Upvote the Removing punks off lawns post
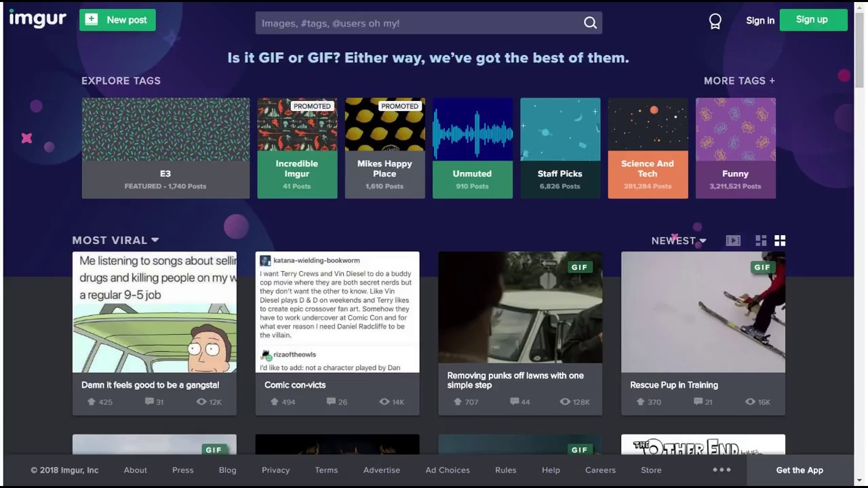The image size is (868, 488). click(458, 402)
